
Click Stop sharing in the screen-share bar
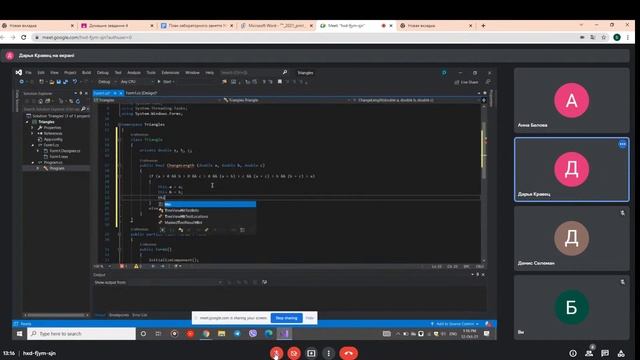click(x=287, y=318)
